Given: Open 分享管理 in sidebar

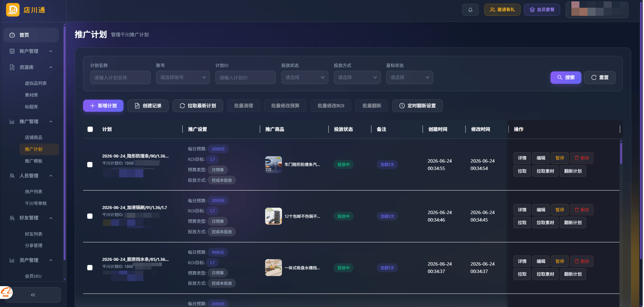Looking at the screenshot, I should pos(34,245).
